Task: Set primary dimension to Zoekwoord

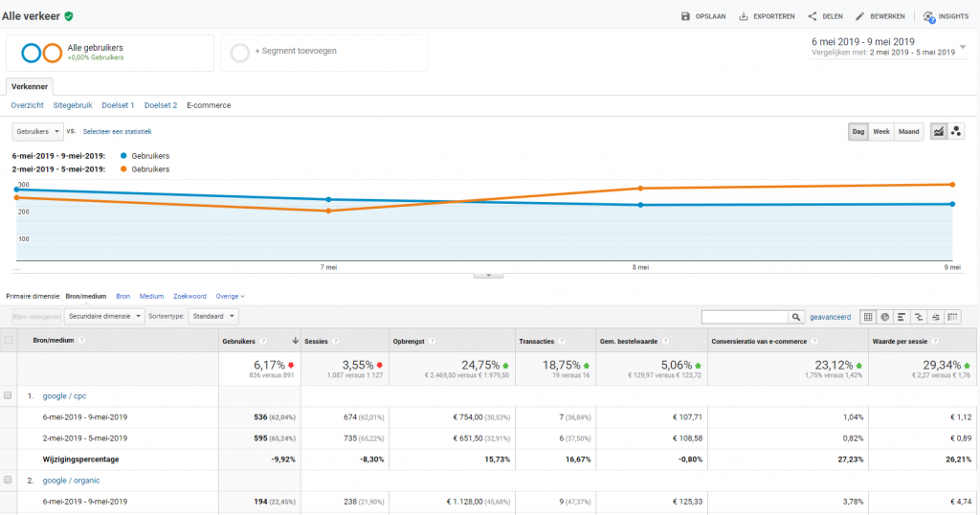Action: tap(190, 296)
